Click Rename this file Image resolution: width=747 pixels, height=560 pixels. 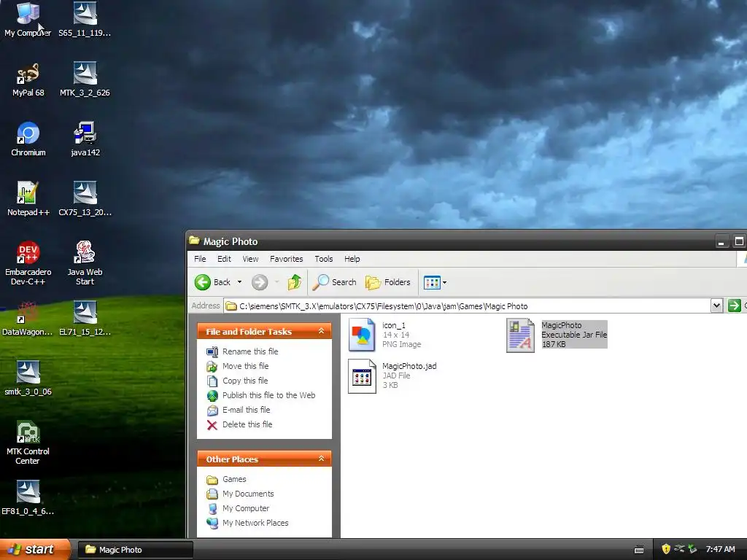coord(242,351)
